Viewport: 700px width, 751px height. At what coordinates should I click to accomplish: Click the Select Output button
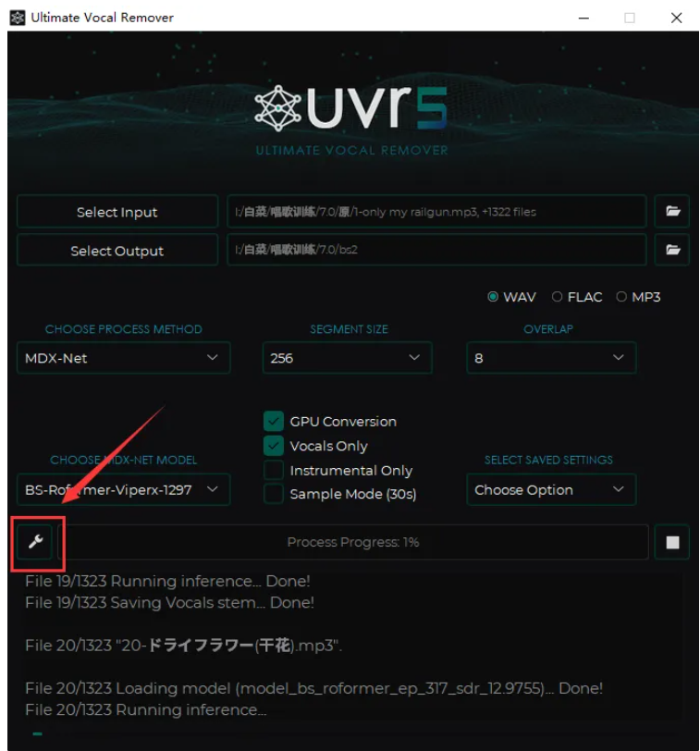tap(117, 250)
